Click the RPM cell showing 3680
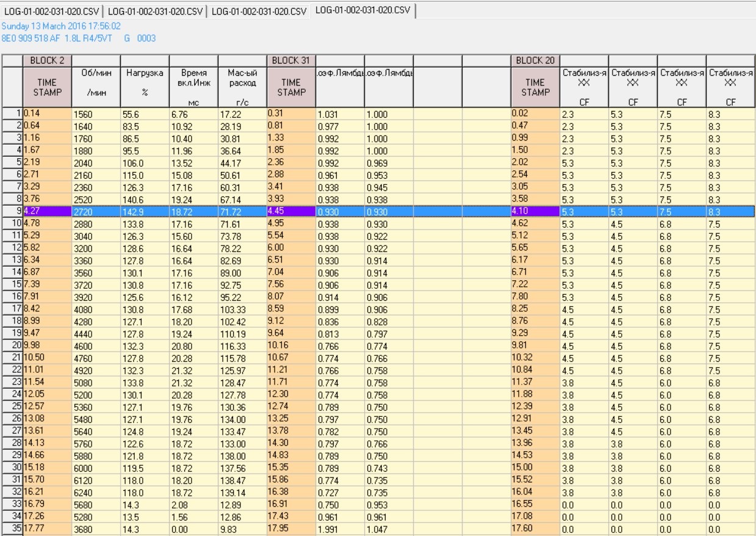Image resolution: width=756 pixels, height=536 pixels. 96,529
